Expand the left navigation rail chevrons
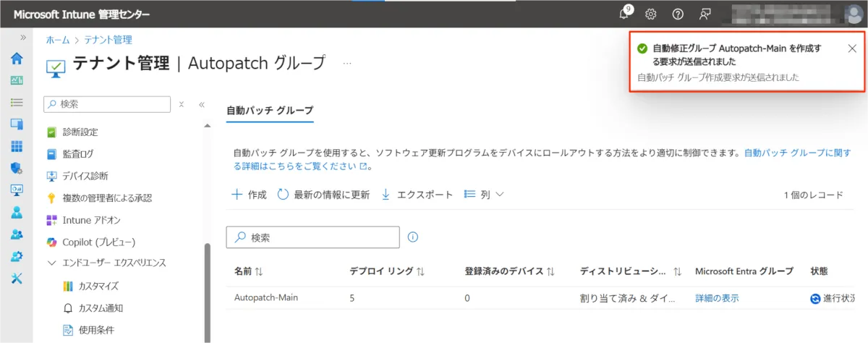868x343 pixels. [22, 37]
